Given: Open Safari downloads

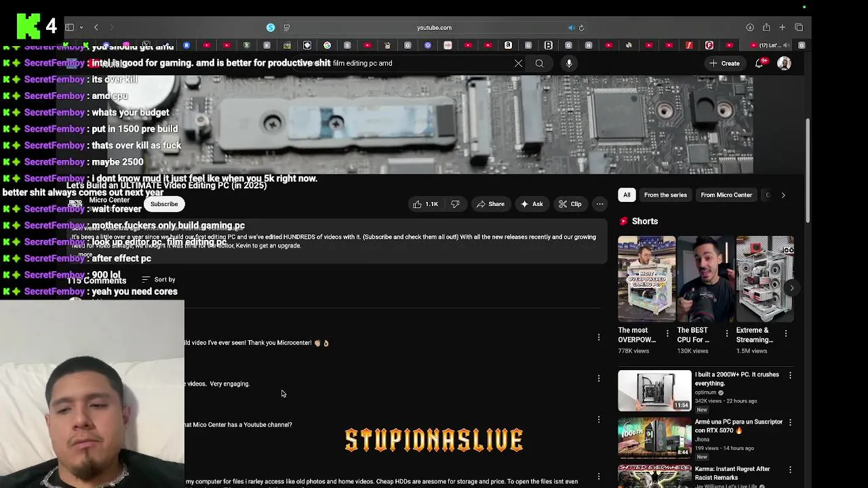Looking at the screenshot, I should coord(750,28).
